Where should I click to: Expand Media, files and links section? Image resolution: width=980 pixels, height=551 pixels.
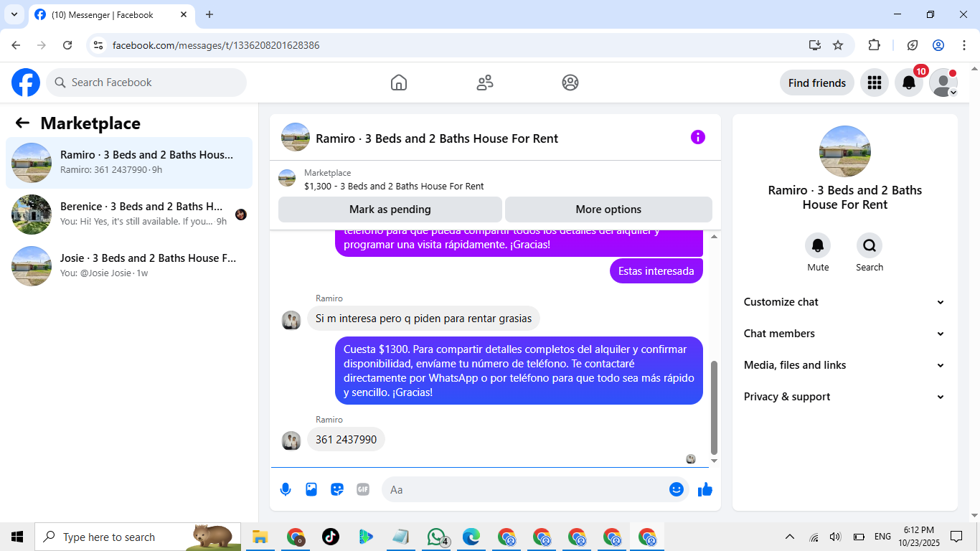pyautogui.click(x=844, y=365)
